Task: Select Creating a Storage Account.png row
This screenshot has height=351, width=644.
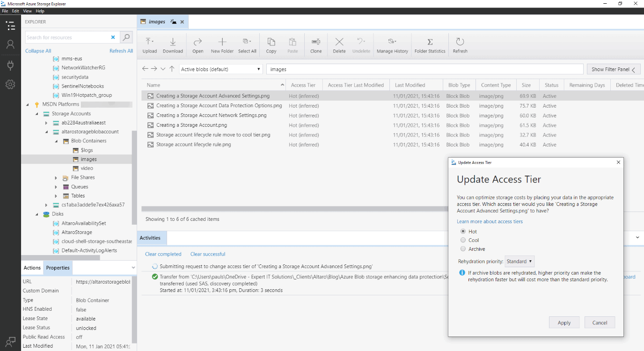Action: point(392,125)
